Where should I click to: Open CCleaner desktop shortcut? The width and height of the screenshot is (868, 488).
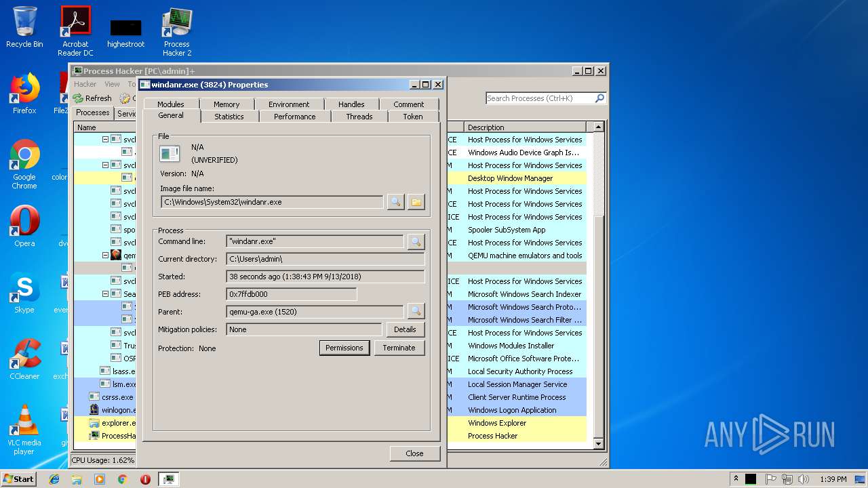click(x=24, y=359)
